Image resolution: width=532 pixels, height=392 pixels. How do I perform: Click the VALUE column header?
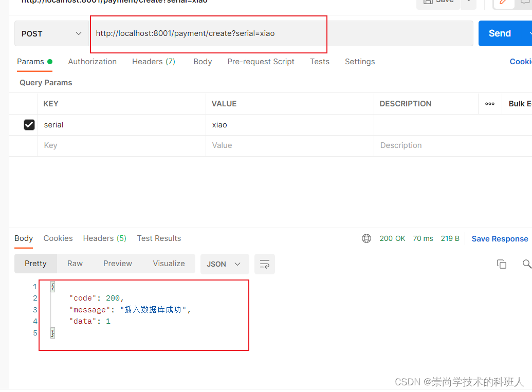click(x=224, y=104)
